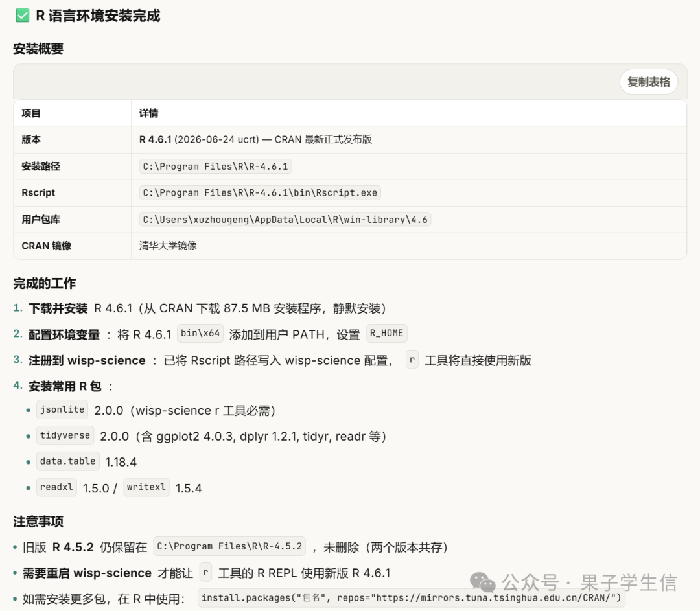700x611 pixels.
Task: Select code C:\Program Files\R\R-4.6.1 install path
Action: point(215,167)
